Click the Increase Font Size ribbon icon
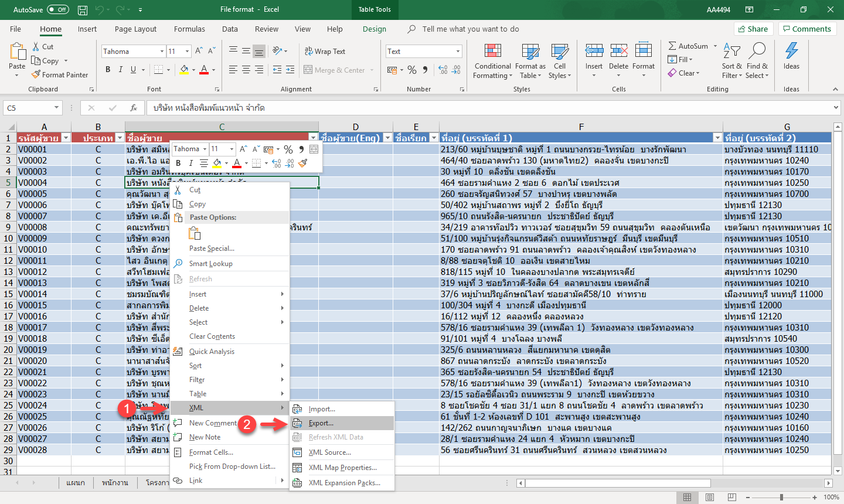The width and height of the screenshot is (844, 504). (199, 51)
